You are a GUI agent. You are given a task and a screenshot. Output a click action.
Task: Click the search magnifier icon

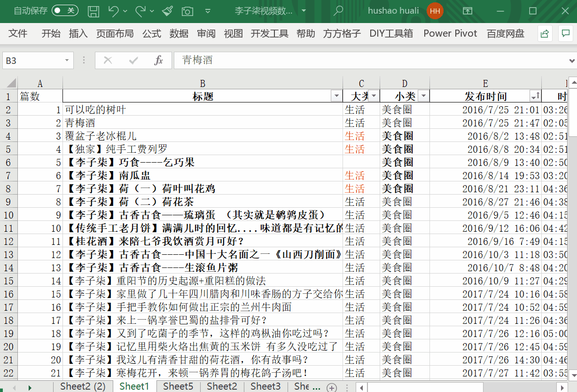coord(338,11)
